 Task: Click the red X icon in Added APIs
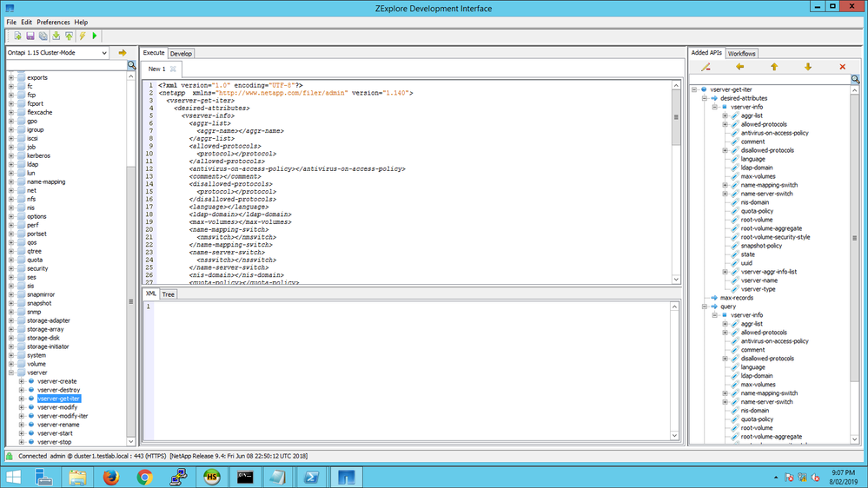tap(842, 66)
